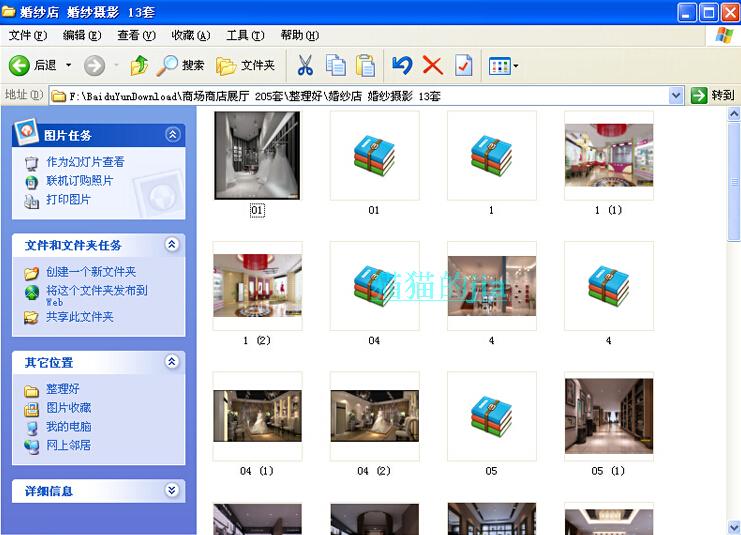Expand the 详细信息 panel
This screenshot has width=741, height=535.
point(173,491)
